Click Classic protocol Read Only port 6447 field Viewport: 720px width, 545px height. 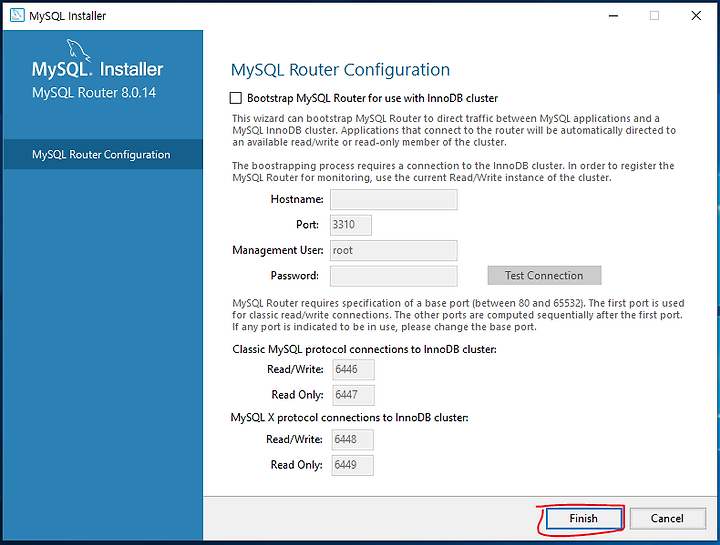(x=353, y=395)
